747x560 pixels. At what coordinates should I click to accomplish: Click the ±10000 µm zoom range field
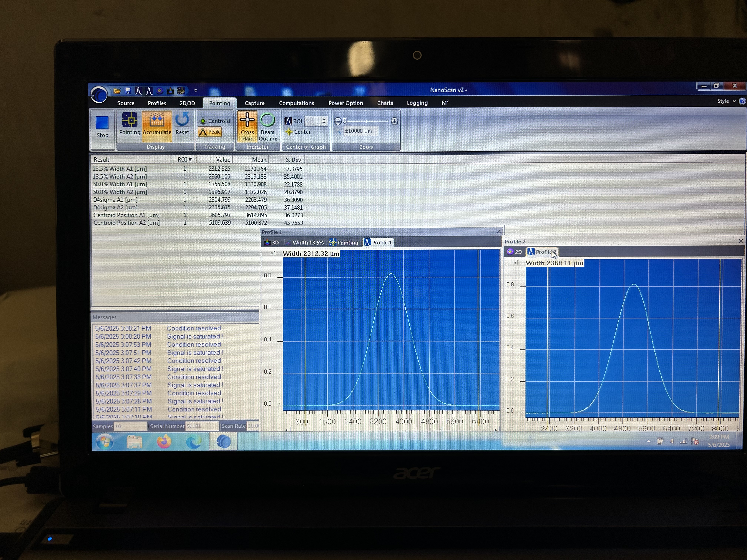(361, 131)
